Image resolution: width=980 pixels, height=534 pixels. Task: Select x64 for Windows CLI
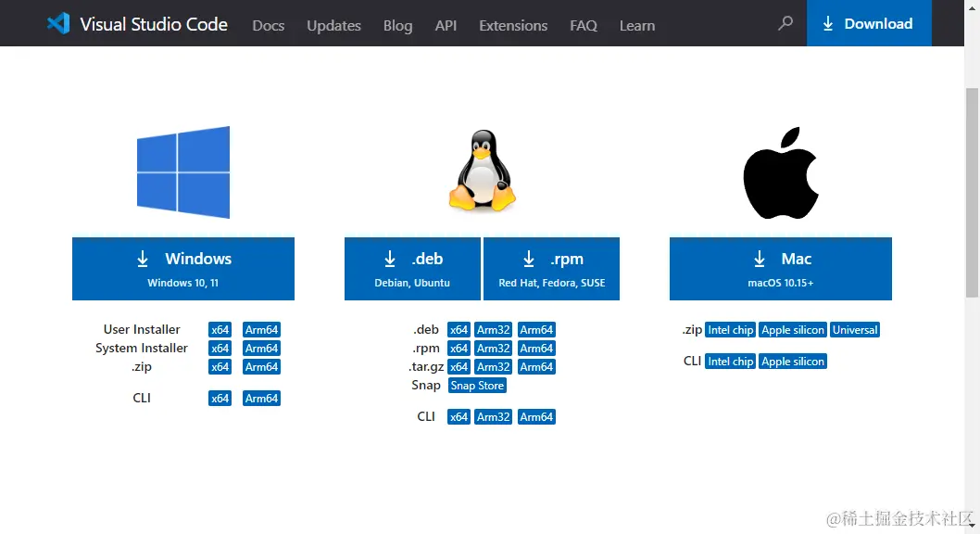click(220, 399)
